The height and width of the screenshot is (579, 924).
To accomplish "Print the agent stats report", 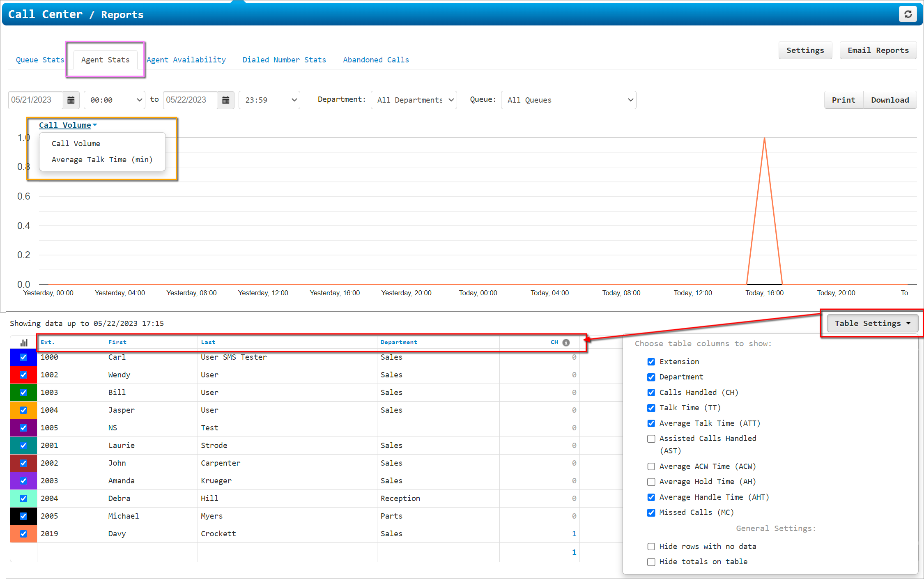I will tap(844, 100).
